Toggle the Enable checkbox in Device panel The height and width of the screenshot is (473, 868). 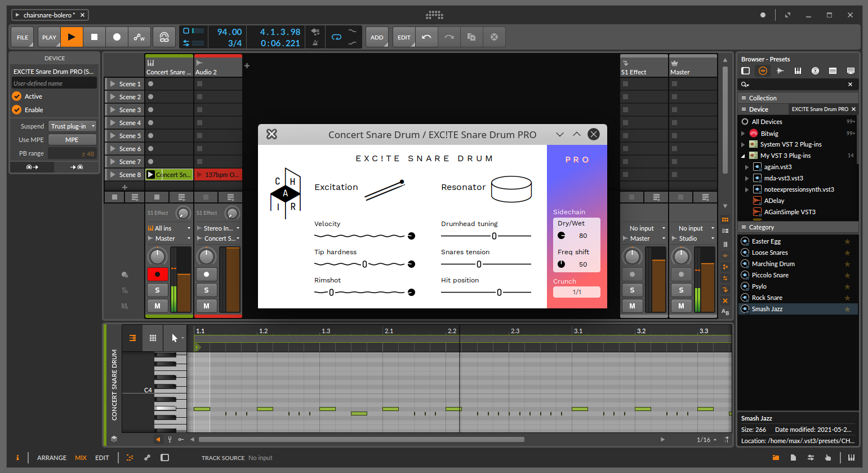pos(17,110)
